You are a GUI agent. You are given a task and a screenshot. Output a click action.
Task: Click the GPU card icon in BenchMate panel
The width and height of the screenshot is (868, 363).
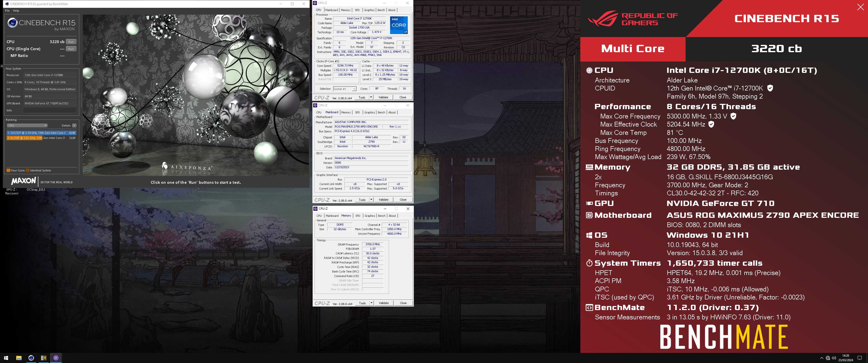589,203
